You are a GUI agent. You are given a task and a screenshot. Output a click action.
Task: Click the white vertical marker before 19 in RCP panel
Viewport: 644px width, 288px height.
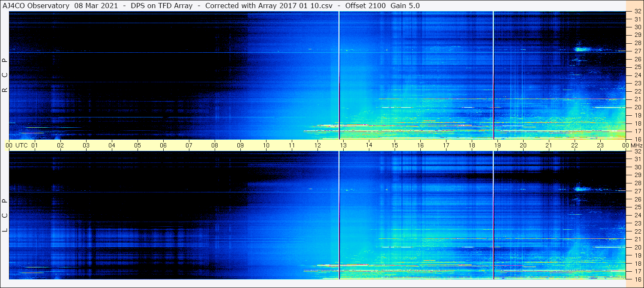coord(493,75)
